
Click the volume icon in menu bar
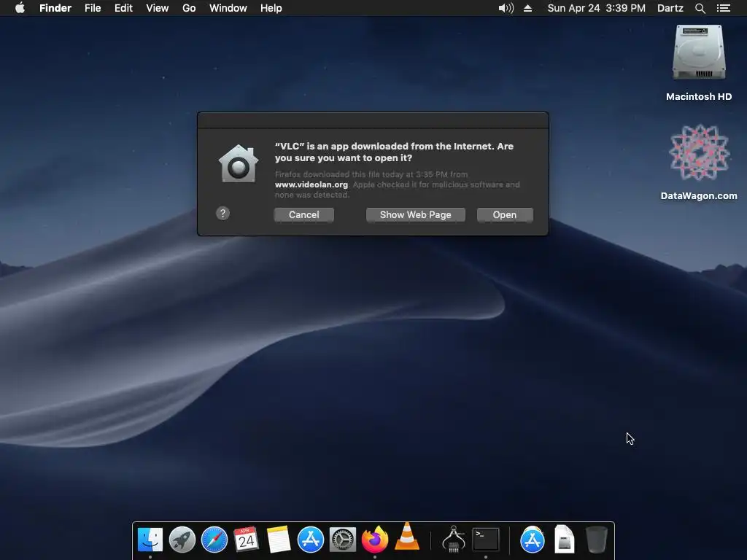(506, 8)
